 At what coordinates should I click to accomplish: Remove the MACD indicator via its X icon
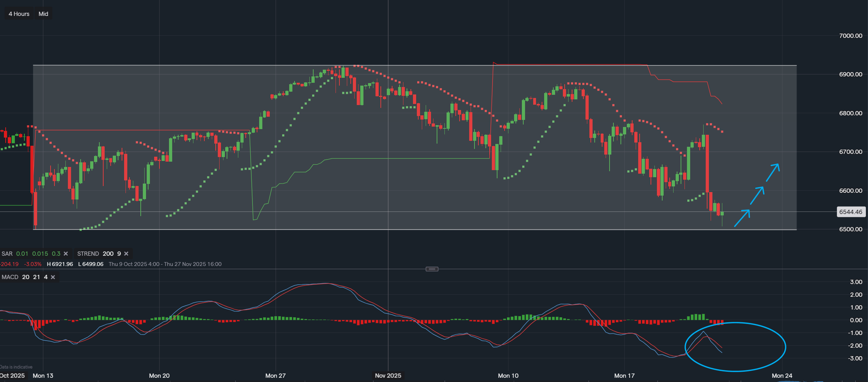52,277
